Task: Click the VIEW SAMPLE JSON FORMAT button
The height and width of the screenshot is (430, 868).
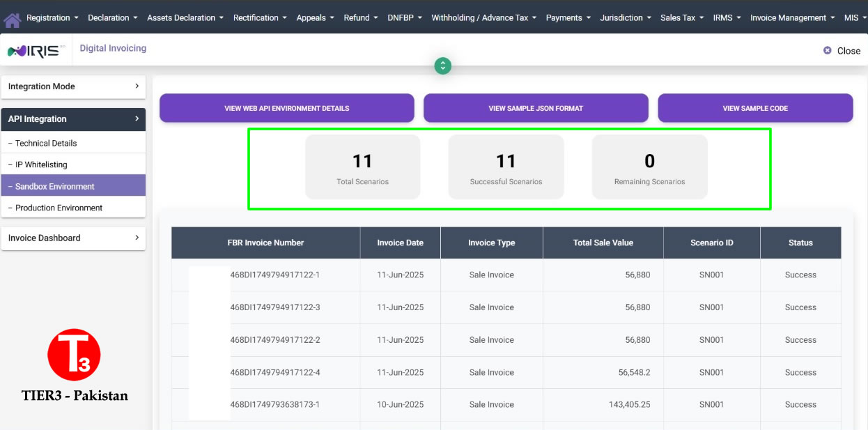Action: click(536, 108)
